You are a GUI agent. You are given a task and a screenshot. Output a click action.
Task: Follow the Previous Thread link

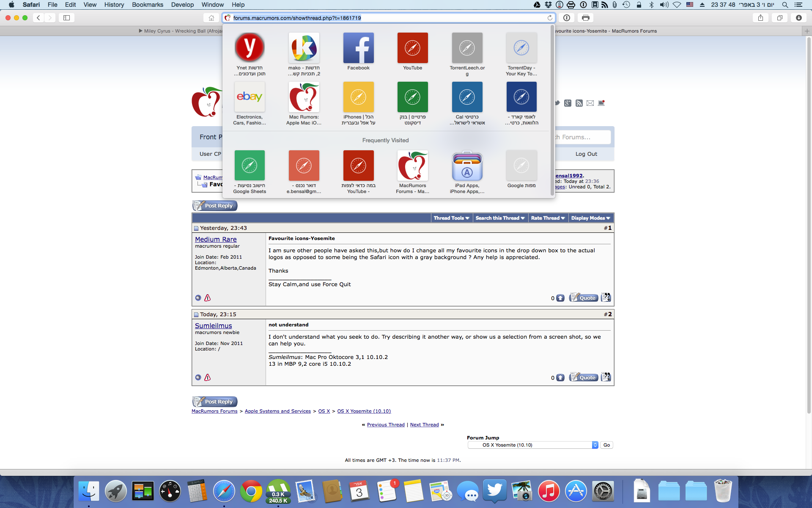(386, 425)
